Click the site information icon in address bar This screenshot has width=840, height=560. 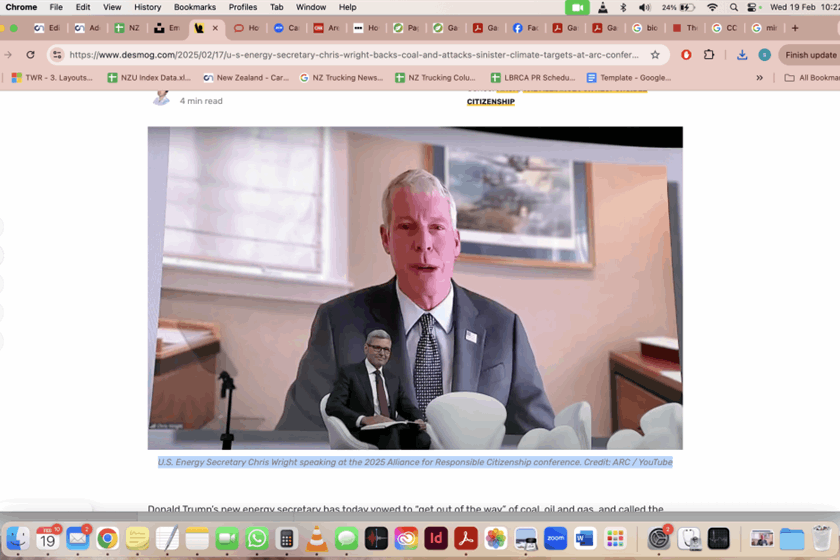(57, 55)
